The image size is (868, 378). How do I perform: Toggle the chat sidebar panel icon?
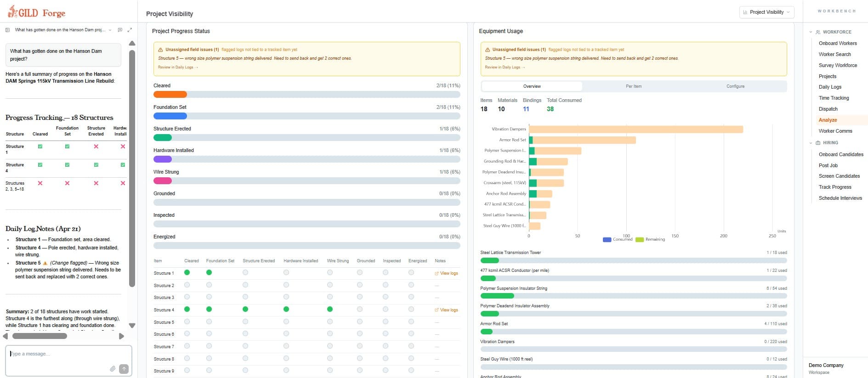[7, 30]
